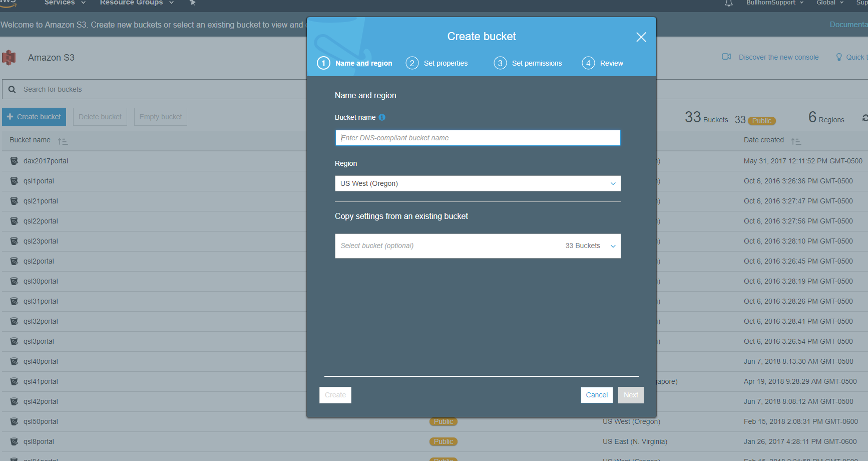Click the bucket icon for qsl1portal

point(14,181)
